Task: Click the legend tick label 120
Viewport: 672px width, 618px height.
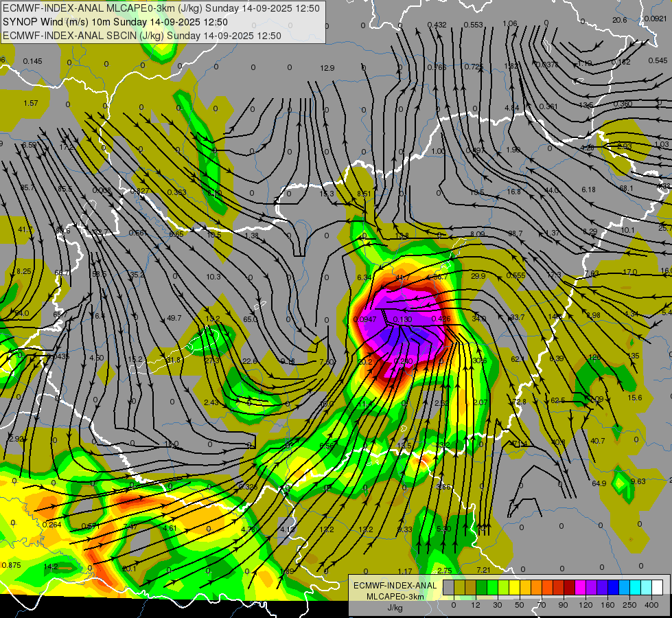Action: click(x=586, y=605)
